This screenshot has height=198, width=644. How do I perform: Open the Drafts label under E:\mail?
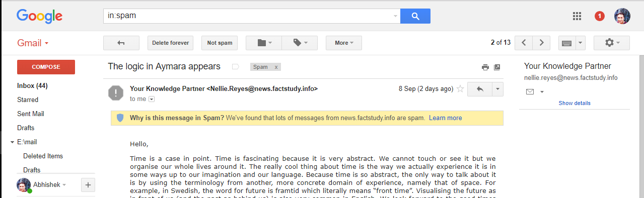[x=32, y=170]
